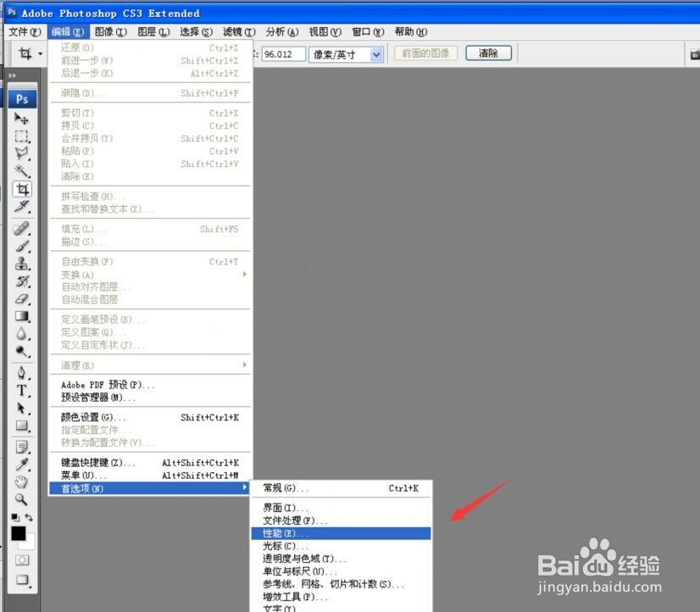This screenshot has height=612, width=700.
Task: Select the Type tool
Action: click(x=21, y=391)
